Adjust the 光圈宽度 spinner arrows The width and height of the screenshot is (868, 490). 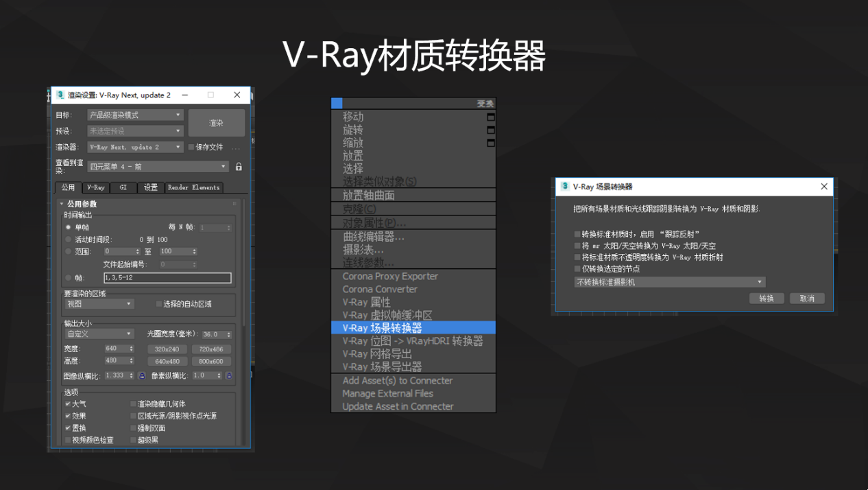click(228, 334)
